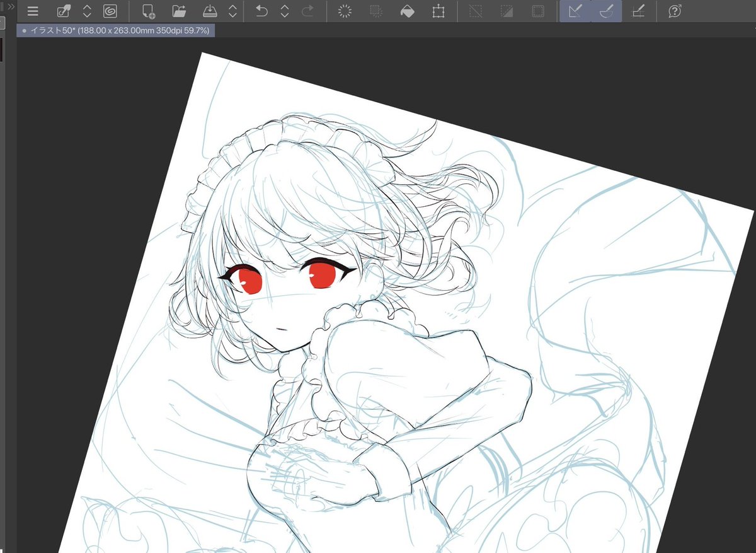Toggle Snap to Ruler
The width and height of the screenshot is (756, 553).
(575, 11)
